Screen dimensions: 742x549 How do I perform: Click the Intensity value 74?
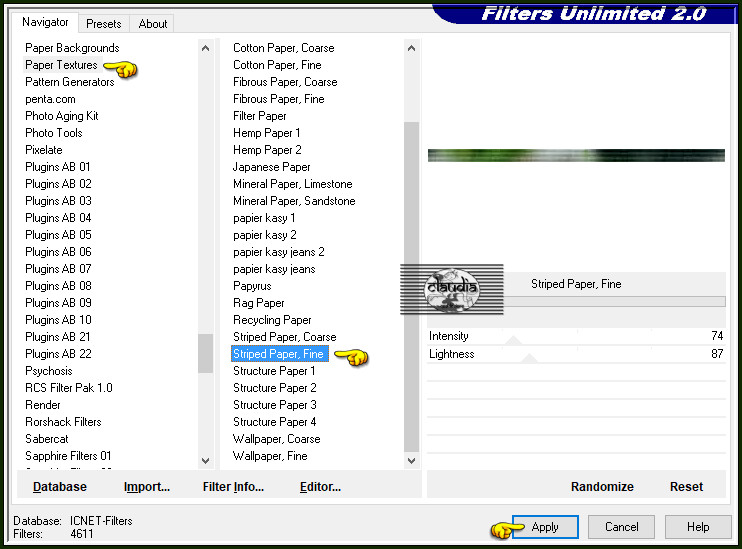[717, 336]
